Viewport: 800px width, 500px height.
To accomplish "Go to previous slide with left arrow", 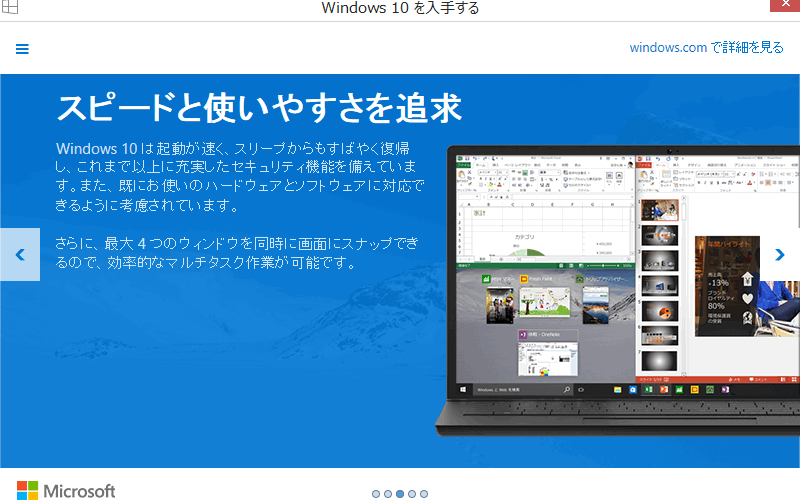I will 19,254.
